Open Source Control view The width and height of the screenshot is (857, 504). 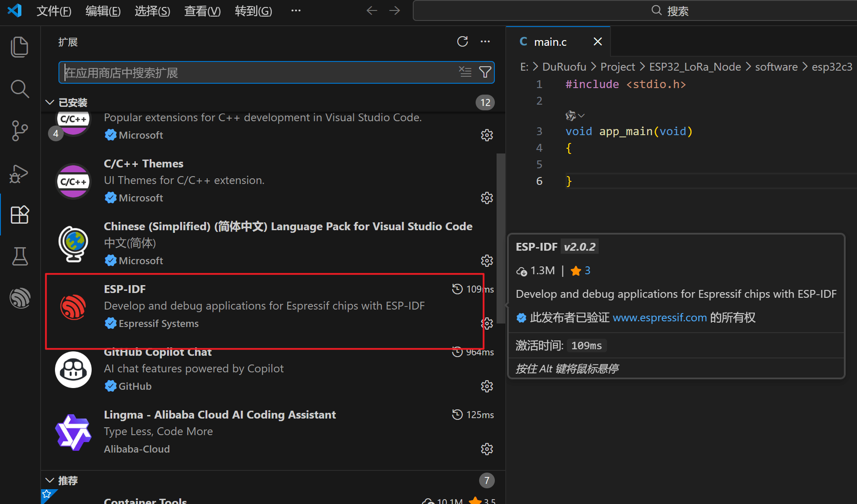(20, 131)
